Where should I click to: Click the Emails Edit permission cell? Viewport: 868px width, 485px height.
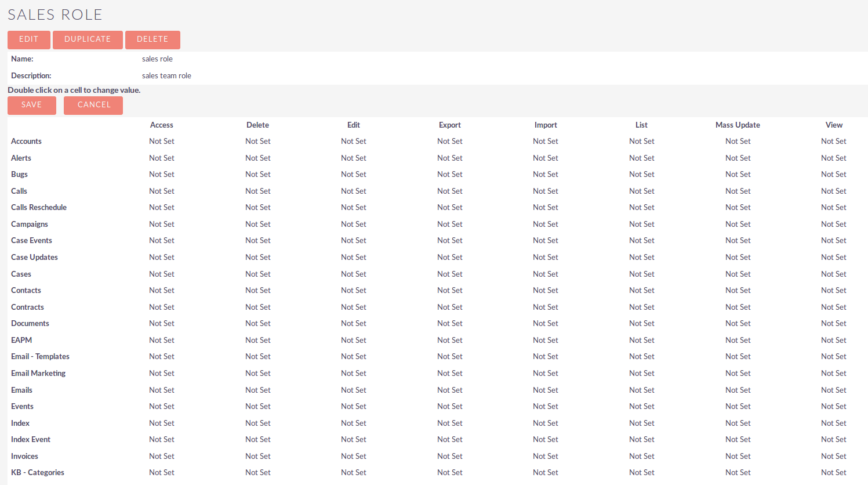point(353,390)
